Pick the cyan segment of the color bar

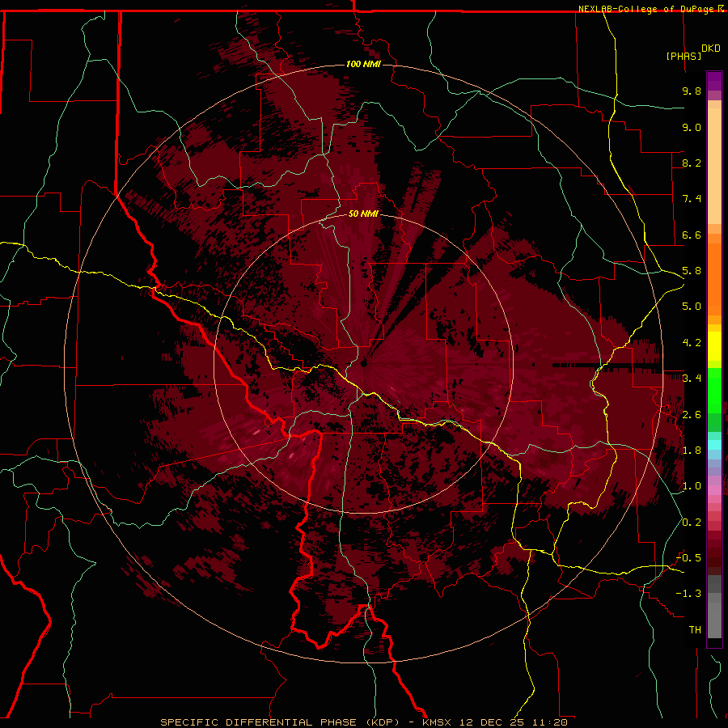pos(714,445)
